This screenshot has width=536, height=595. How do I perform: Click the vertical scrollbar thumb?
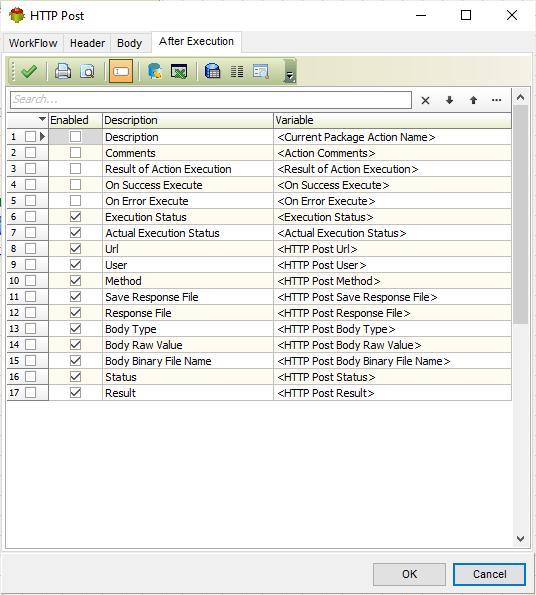520,214
